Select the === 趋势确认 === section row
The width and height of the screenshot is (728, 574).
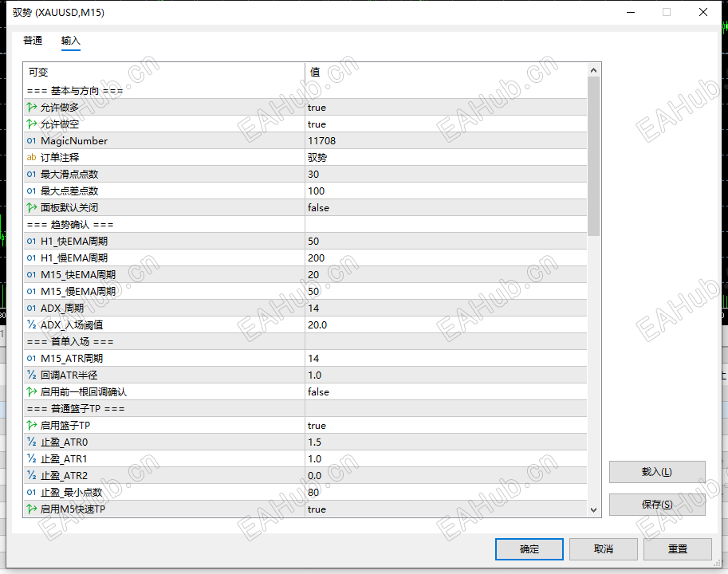click(305, 225)
